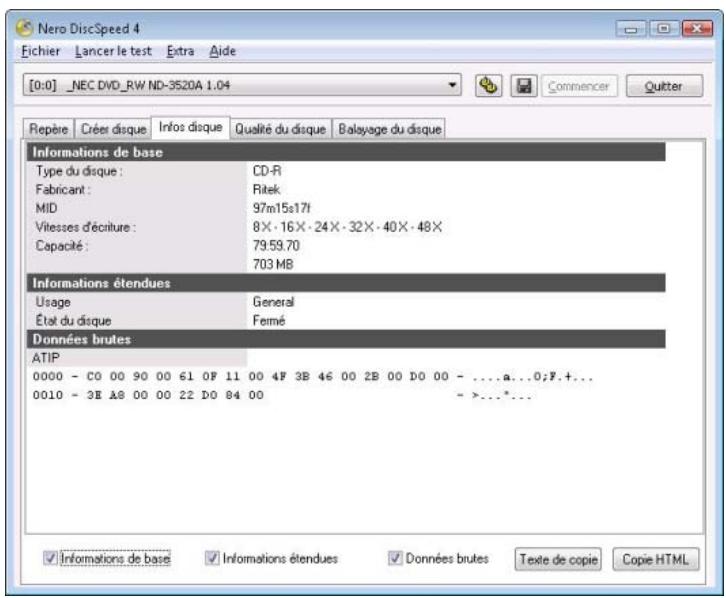This screenshot has width=726, height=598.
Task: Select the CD-R disc type value
Action: pos(267,171)
